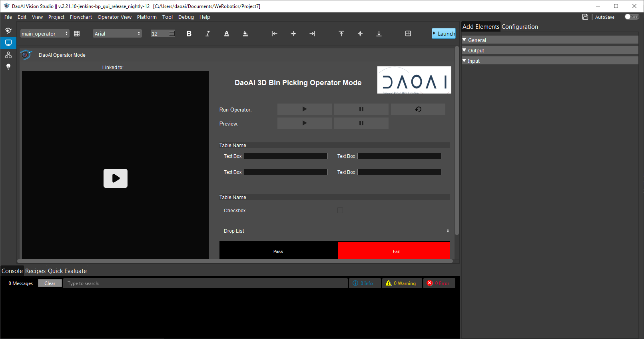Open the Flowchart menu

pos(81,17)
